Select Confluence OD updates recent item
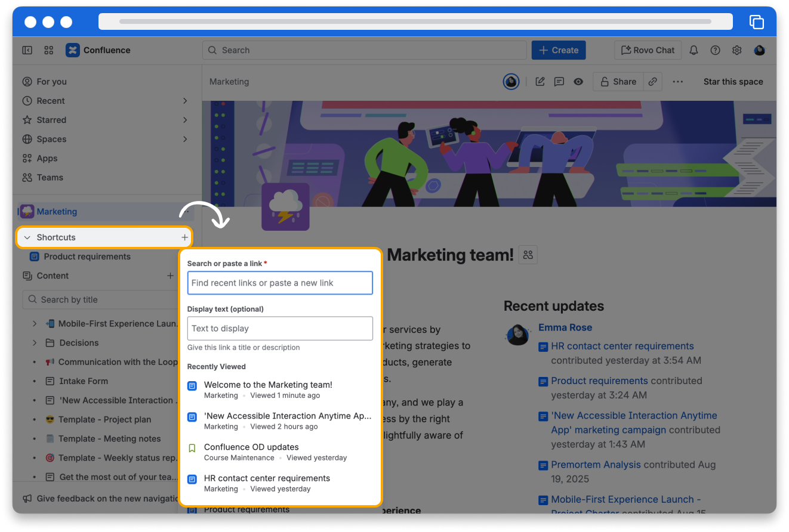 (x=251, y=447)
